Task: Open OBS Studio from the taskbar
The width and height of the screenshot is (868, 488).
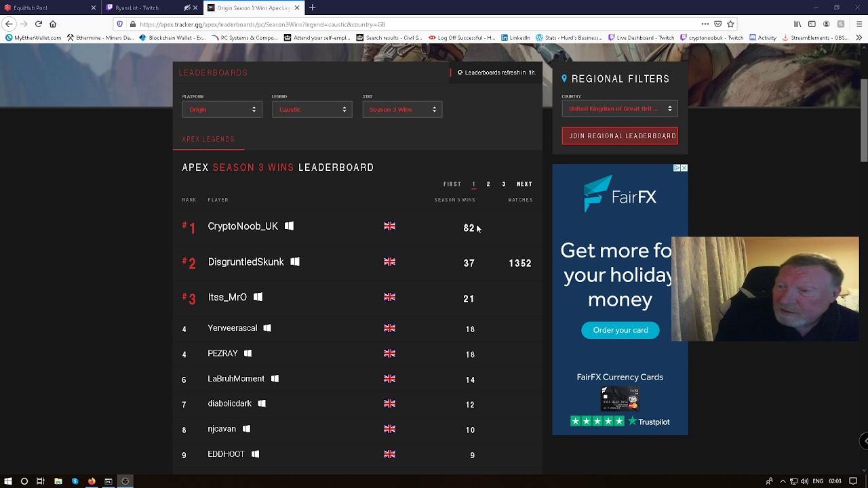Action: click(x=125, y=481)
